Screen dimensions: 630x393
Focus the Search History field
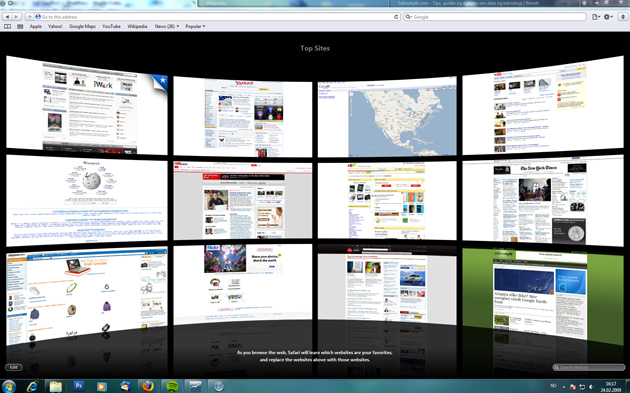[589, 367]
